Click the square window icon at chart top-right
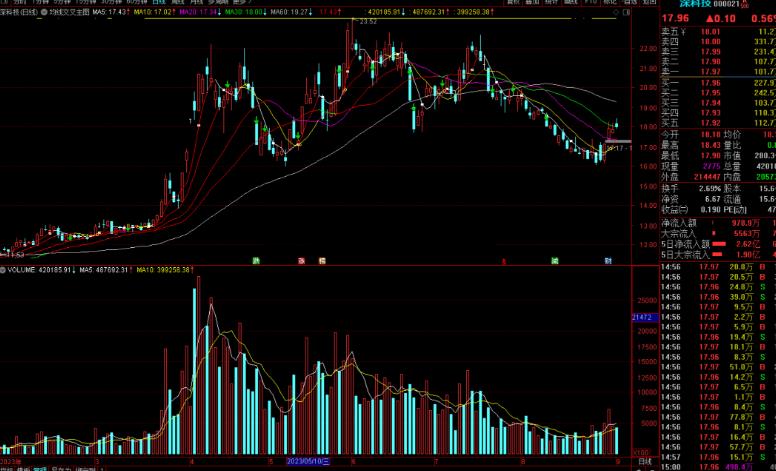Screen dimensions: 776x471 (x=627, y=11)
